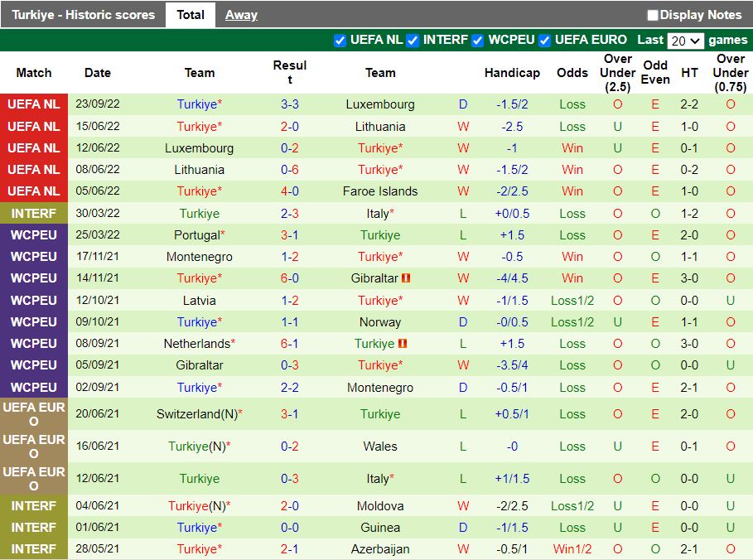The height and width of the screenshot is (560, 753).
Task: Click the 6-0 score against Gibraltar
Action: pyautogui.click(x=290, y=278)
